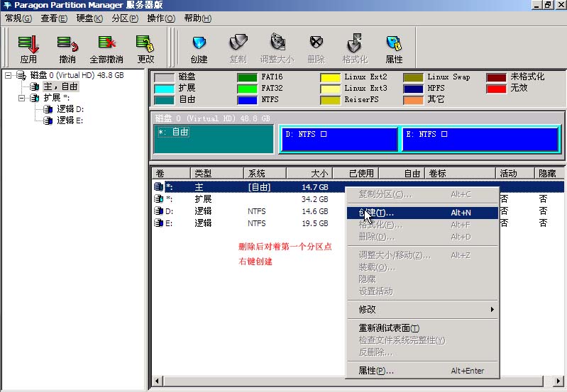Click the 创建 (Create) shield icon in toolbar
The width and height of the screenshot is (567, 392).
(x=199, y=43)
